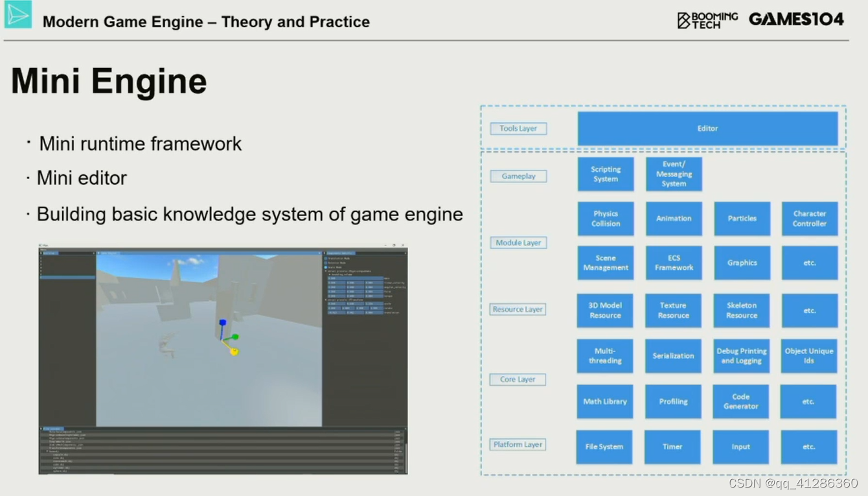Click the Animation box

674,218
